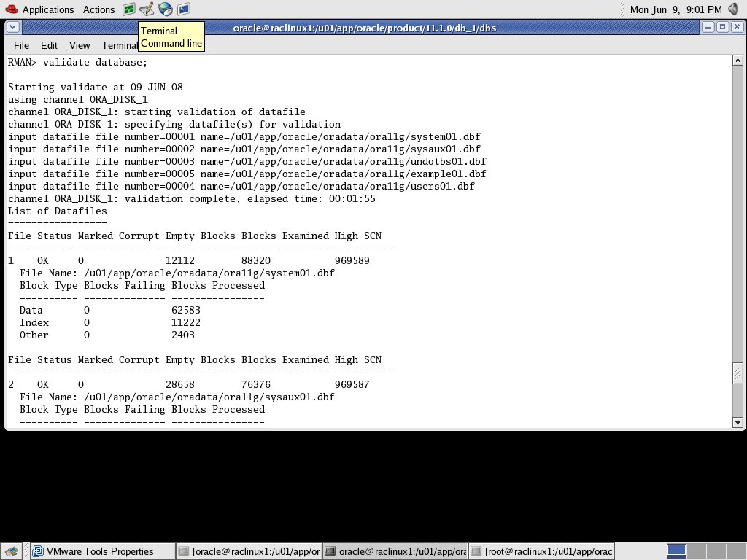Click the example01.dbf input datafile line
The image size is (747, 560).
pyautogui.click(x=247, y=174)
